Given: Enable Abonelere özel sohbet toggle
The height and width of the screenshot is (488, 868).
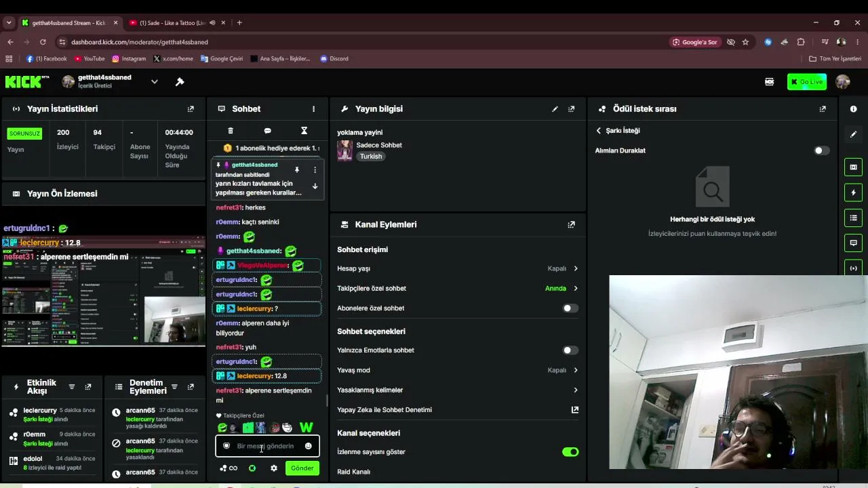Looking at the screenshot, I should tap(570, 308).
